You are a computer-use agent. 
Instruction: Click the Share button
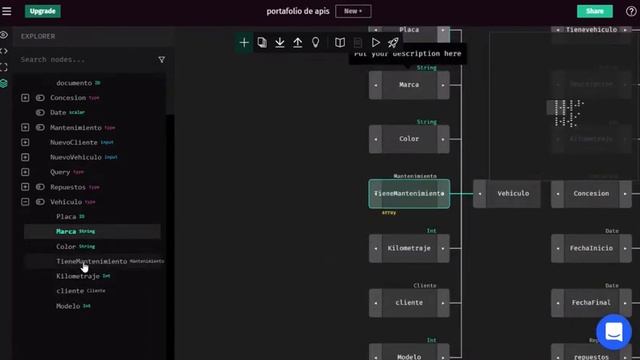[x=594, y=11]
